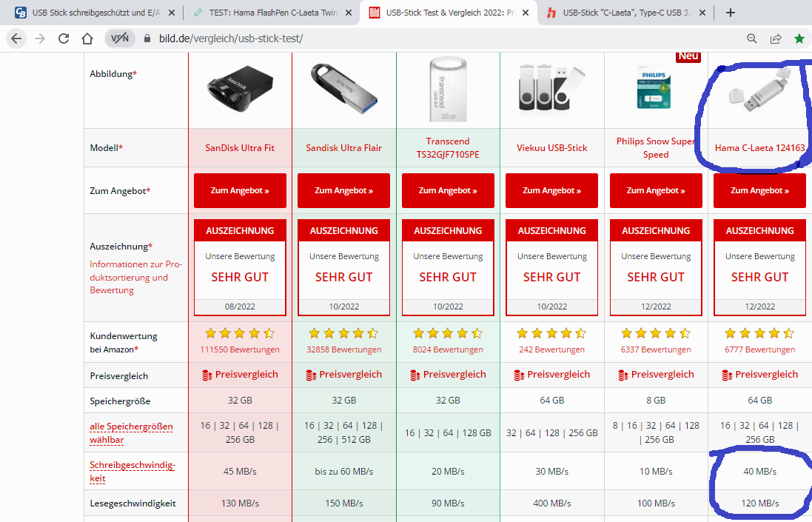Image resolution: width=812 pixels, height=522 pixels.
Task: Open Hama C-Laeta product image
Action: 760,90
